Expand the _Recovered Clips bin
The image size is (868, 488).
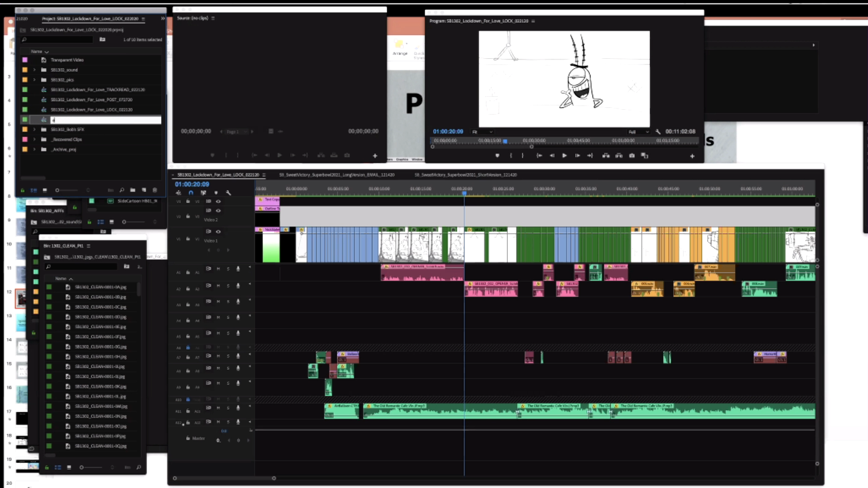click(x=34, y=139)
